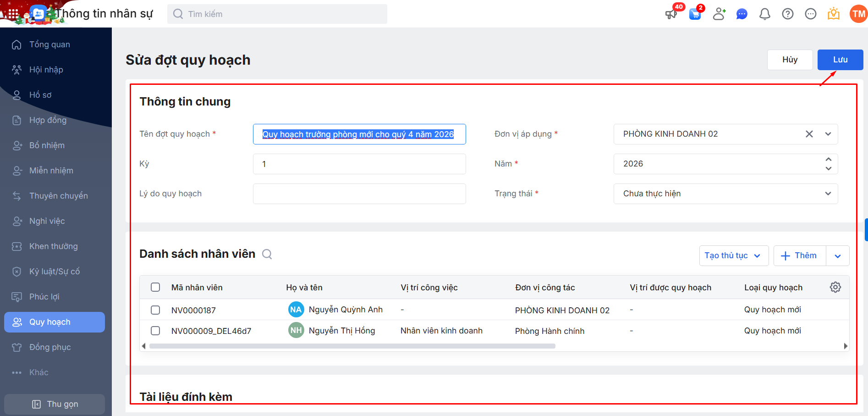Open the app launcher grid icon

click(x=13, y=14)
